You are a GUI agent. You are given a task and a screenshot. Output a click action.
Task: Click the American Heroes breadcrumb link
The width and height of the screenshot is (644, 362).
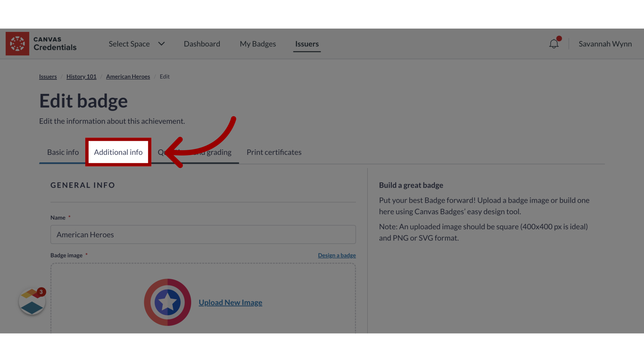coord(128,76)
